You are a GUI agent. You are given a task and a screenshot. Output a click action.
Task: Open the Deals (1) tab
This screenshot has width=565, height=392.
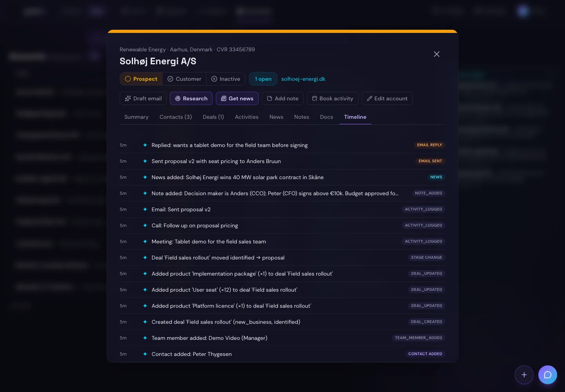(x=213, y=117)
